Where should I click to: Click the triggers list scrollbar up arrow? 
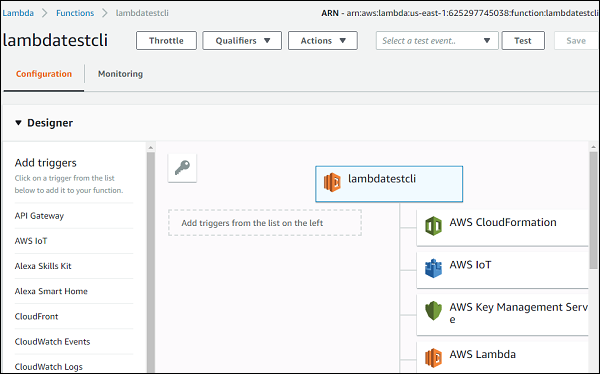(x=150, y=147)
